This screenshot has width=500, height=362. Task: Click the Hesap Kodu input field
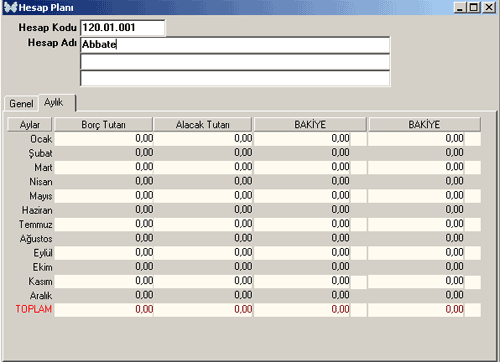[123, 27]
